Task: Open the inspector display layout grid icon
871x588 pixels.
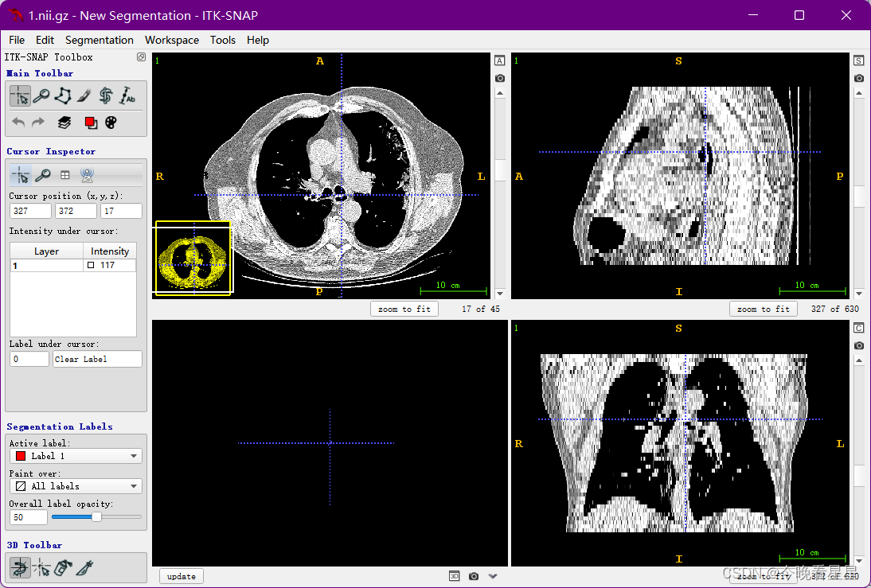Action: 65,176
